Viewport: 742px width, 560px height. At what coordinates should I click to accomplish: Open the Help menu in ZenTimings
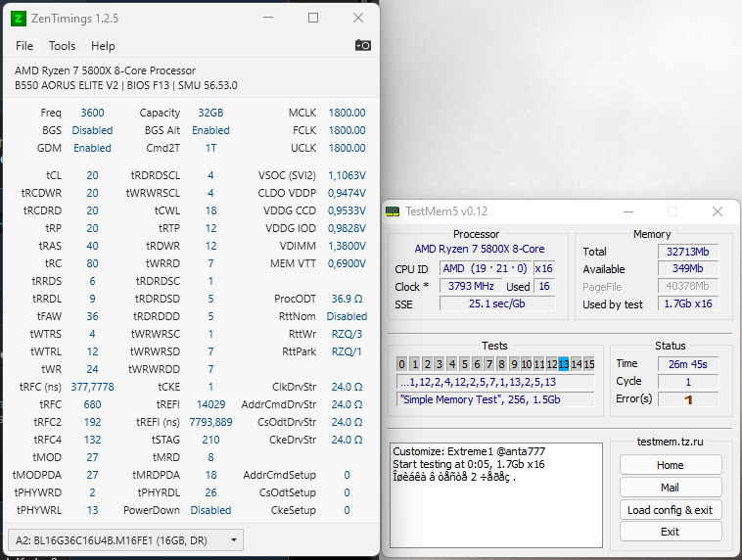pos(103,46)
